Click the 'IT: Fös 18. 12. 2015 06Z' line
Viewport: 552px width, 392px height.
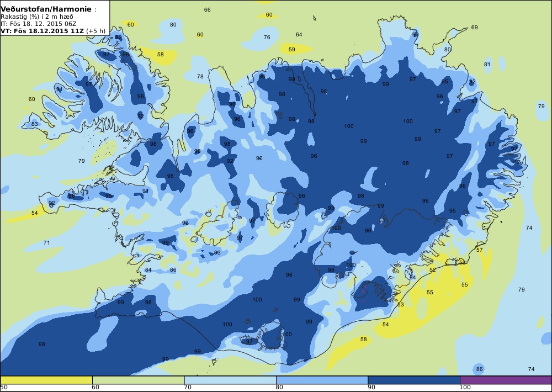(x=38, y=24)
